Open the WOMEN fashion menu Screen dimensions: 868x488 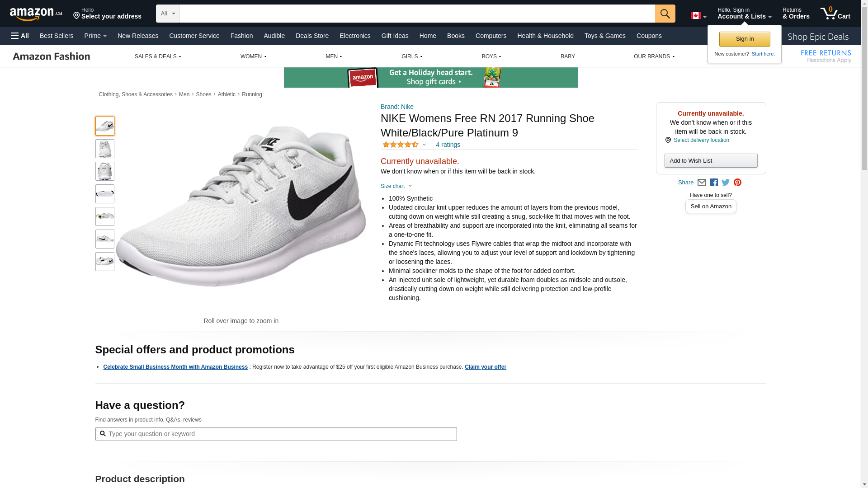coord(253,56)
